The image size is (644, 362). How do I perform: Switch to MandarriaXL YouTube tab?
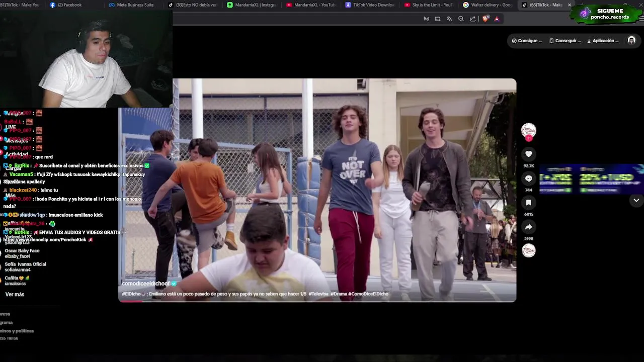(310, 5)
